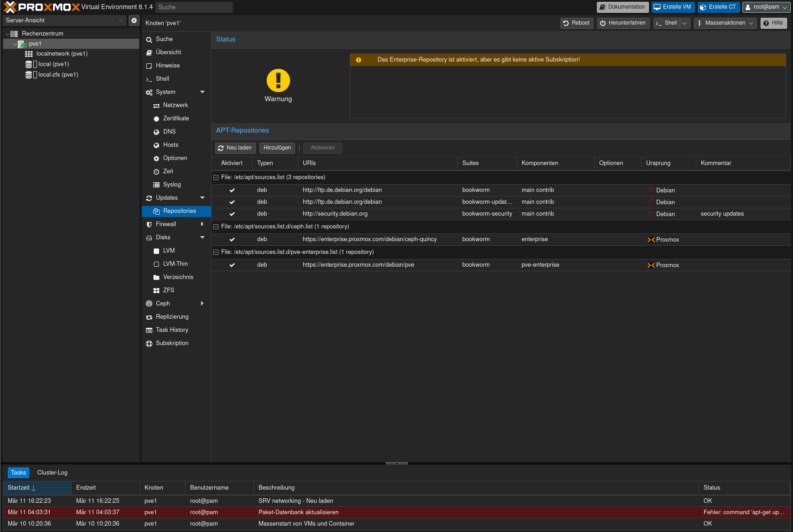Screen dimensions: 793x532
Task: Open LVM-Thin via its outline icon
Action: [x=156, y=264]
